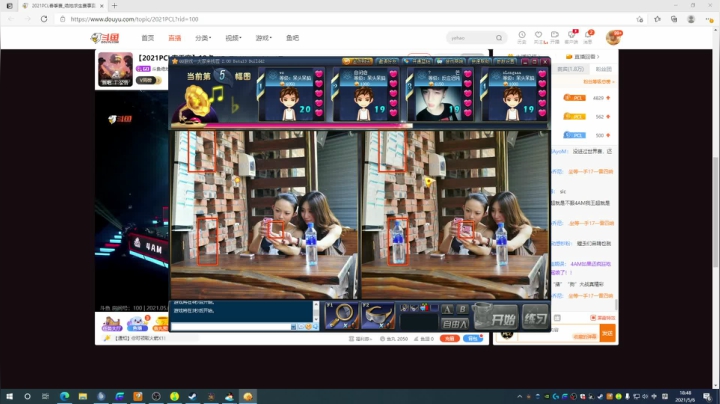Click the orange button in the game title bar

[x=357, y=61]
